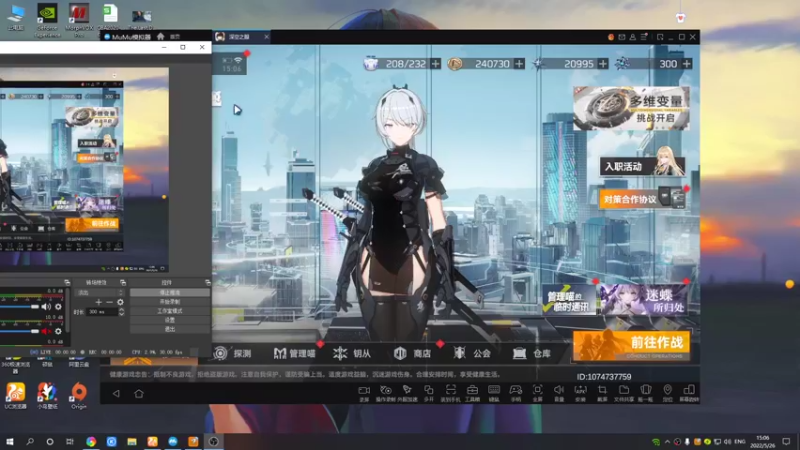Open the 入职活动 event banner

coord(642,166)
